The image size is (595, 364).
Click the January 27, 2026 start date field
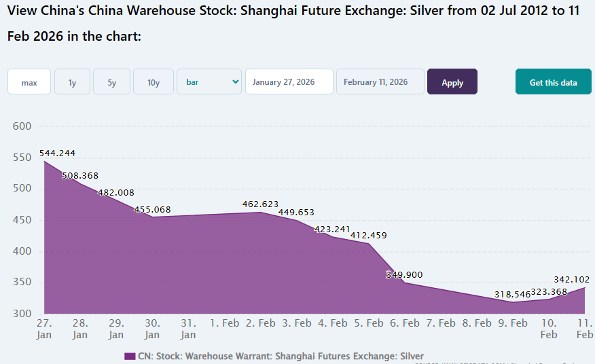tap(289, 81)
